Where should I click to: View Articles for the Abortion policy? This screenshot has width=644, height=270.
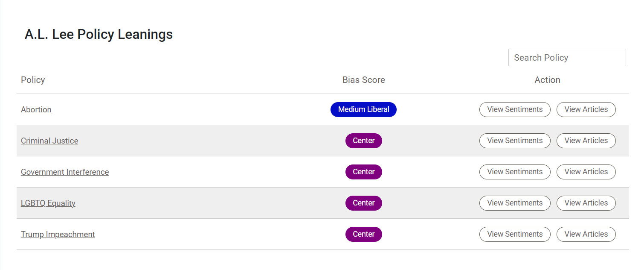point(586,109)
